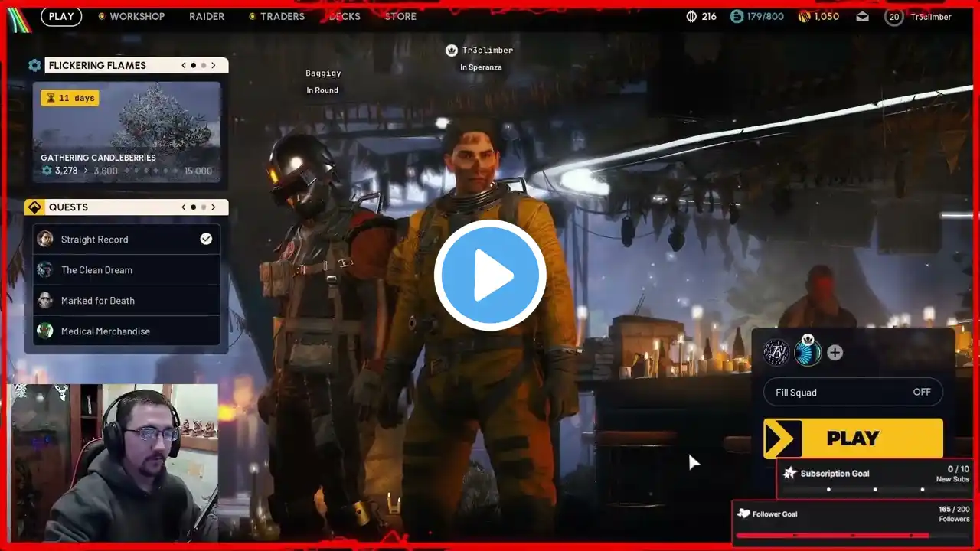This screenshot has height=551, width=980.
Task: Open the mail inbox icon
Action: pos(863,17)
